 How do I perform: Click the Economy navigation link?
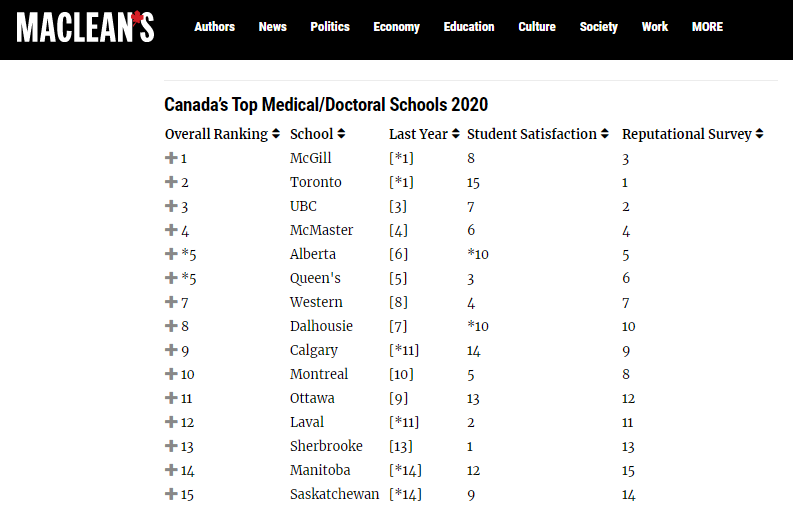tap(396, 27)
